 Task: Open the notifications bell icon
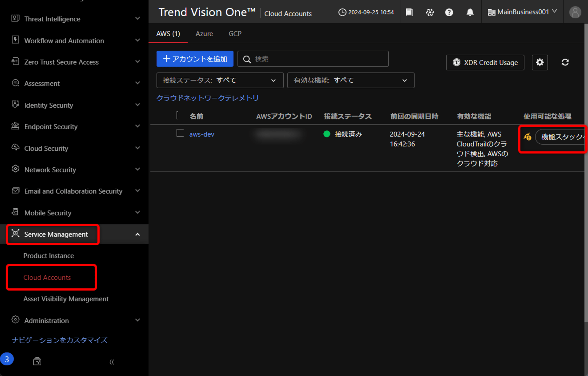[470, 12]
